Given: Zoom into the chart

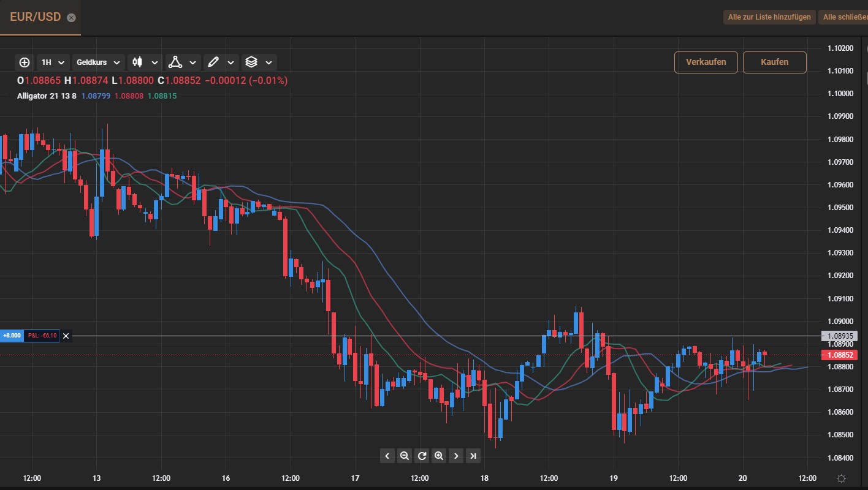Looking at the screenshot, I should click(439, 456).
